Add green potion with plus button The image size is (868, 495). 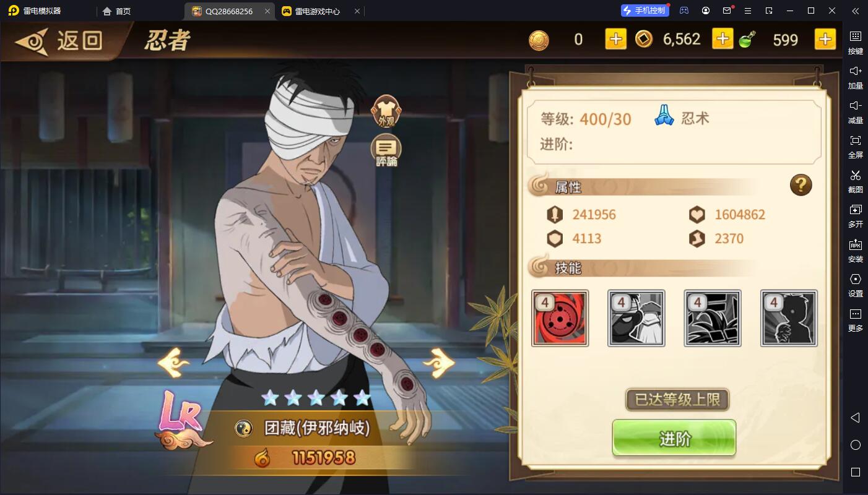tap(825, 40)
